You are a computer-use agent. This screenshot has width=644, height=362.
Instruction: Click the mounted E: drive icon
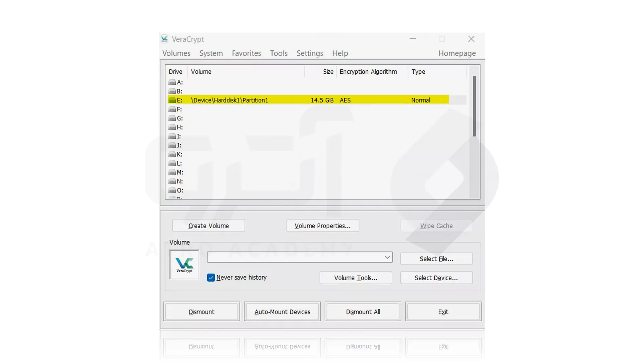(x=172, y=100)
